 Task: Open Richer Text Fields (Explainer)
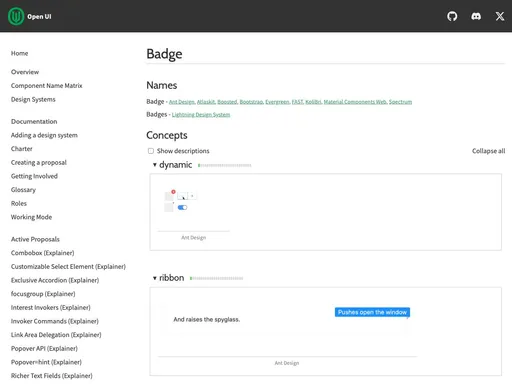[51, 376]
